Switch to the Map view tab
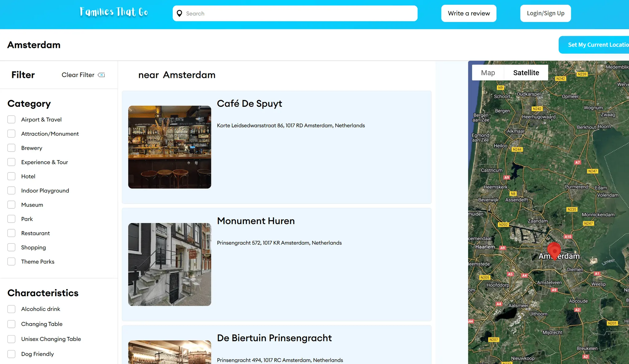The image size is (629, 364). [x=488, y=73]
